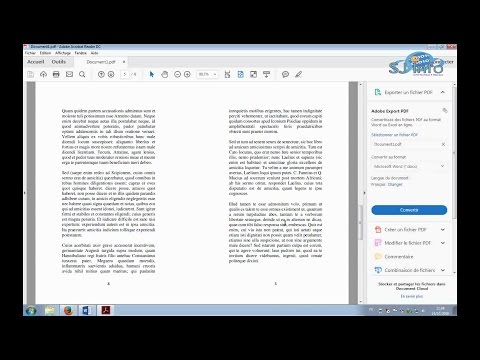This screenshot has width=480, height=360.
Task: Go to next page arrow icon
Action: [111, 74]
